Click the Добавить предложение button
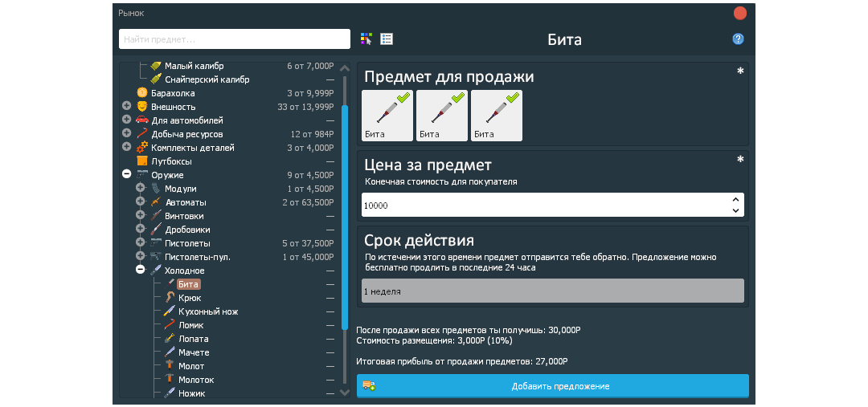The width and height of the screenshot is (868, 407). point(552,386)
